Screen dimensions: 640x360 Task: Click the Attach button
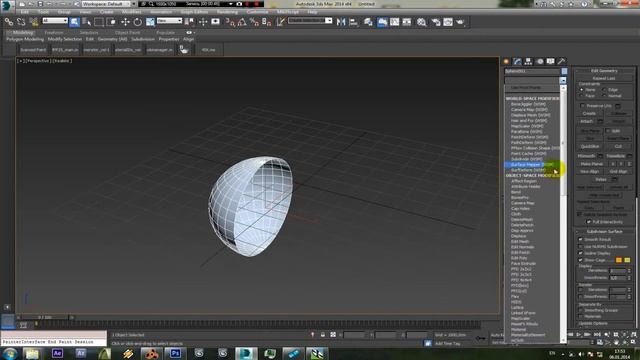coord(587,121)
